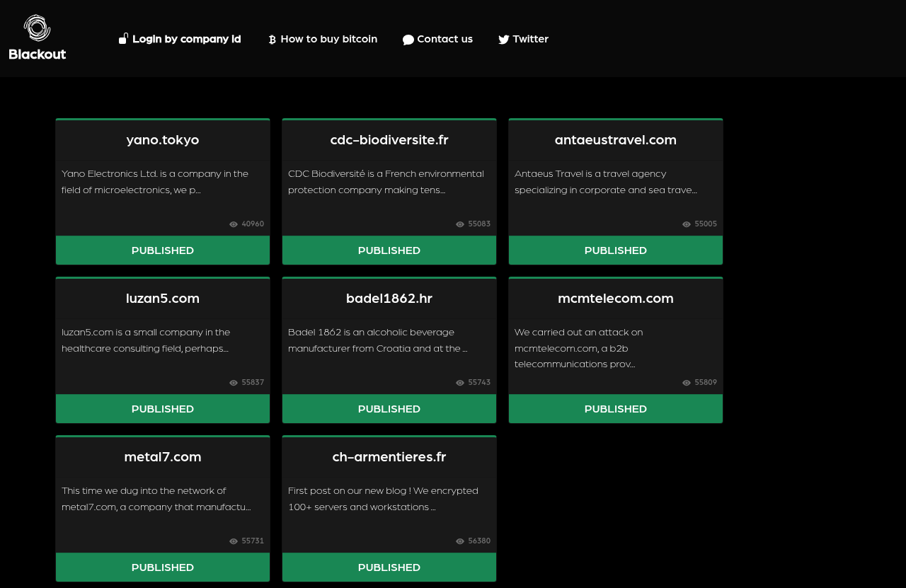906x588 pixels.
Task: Click the 'This time we dug' description
Action: 156,499
